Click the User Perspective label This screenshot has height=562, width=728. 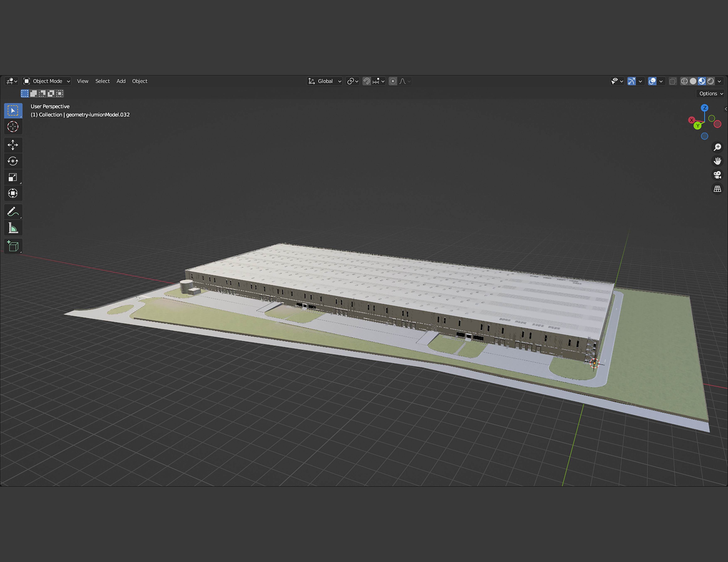[x=50, y=106]
